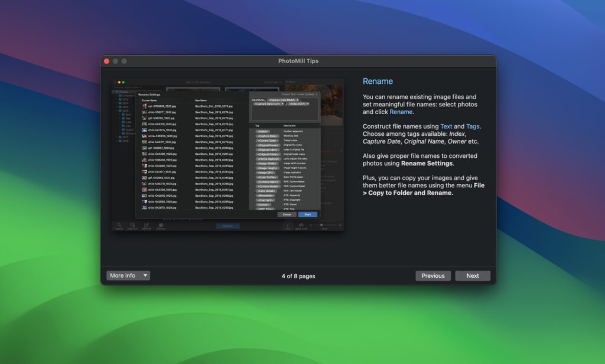The width and height of the screenshot is (605, 364).
Task: Go to the Previous tips page
Action: [433, 275]
